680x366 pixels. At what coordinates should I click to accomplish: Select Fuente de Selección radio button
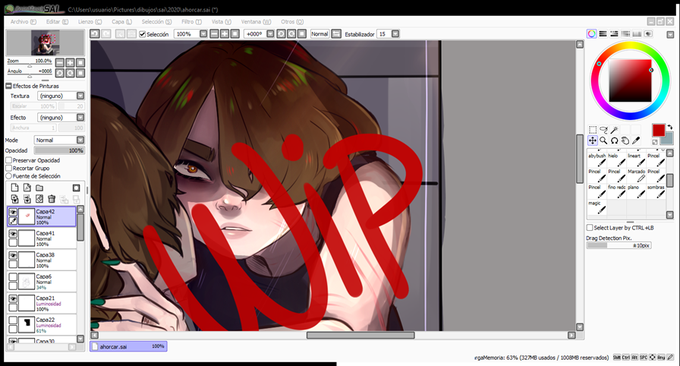coord(9,176)
